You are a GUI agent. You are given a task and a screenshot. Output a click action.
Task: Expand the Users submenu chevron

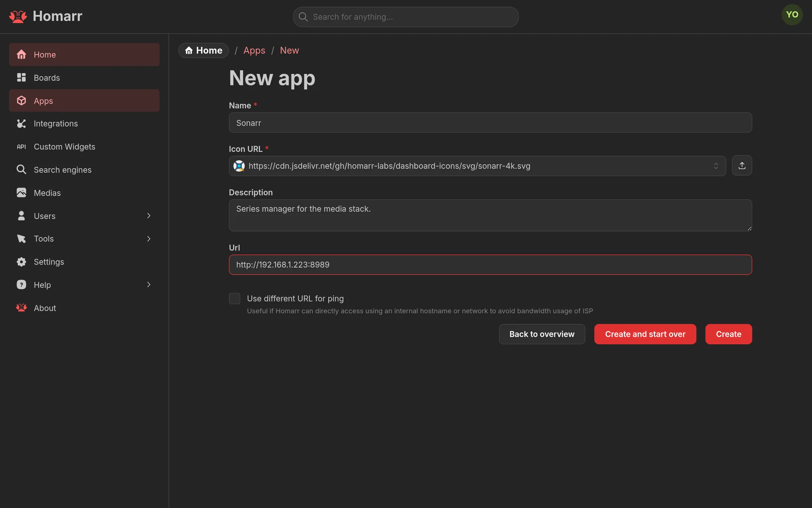coord(149,216)
